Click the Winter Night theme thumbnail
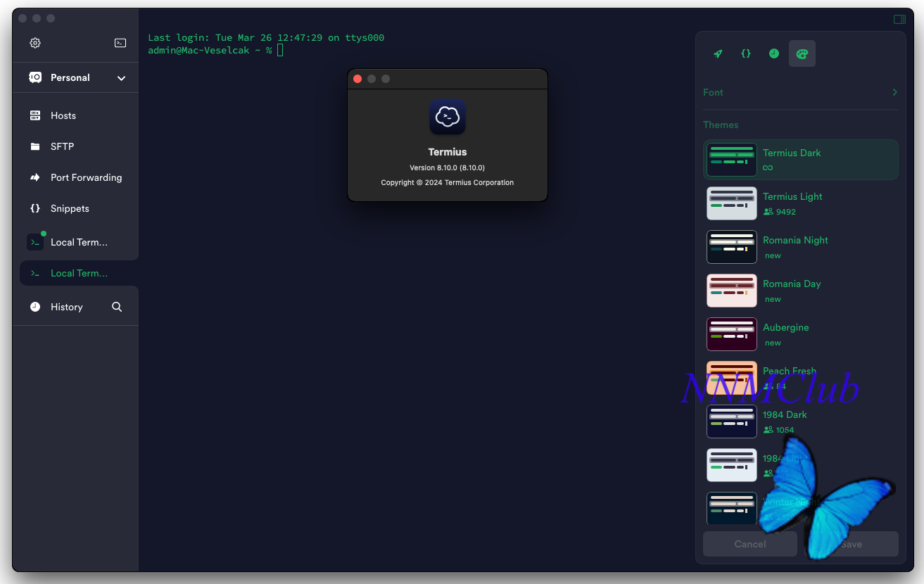 tap(732, 508)
